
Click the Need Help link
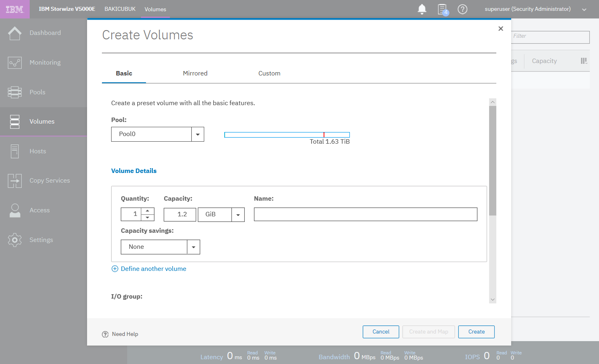125,334
